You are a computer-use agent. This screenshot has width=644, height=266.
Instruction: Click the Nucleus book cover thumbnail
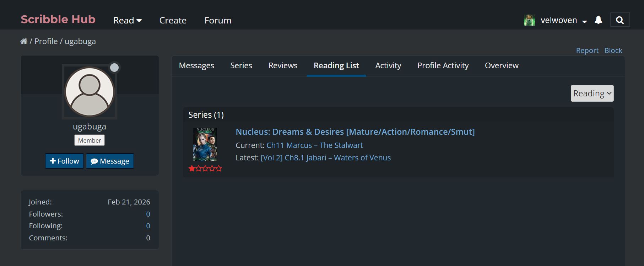[x=205, y=144]
